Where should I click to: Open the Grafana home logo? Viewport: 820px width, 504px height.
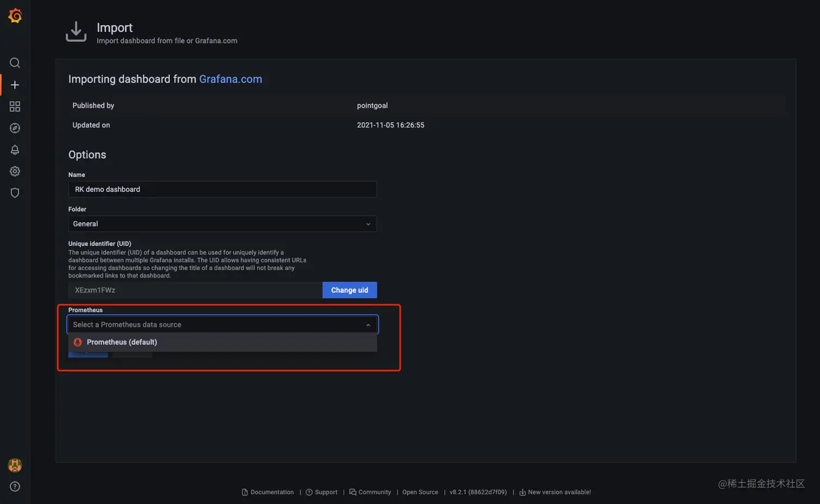point(15,16)
